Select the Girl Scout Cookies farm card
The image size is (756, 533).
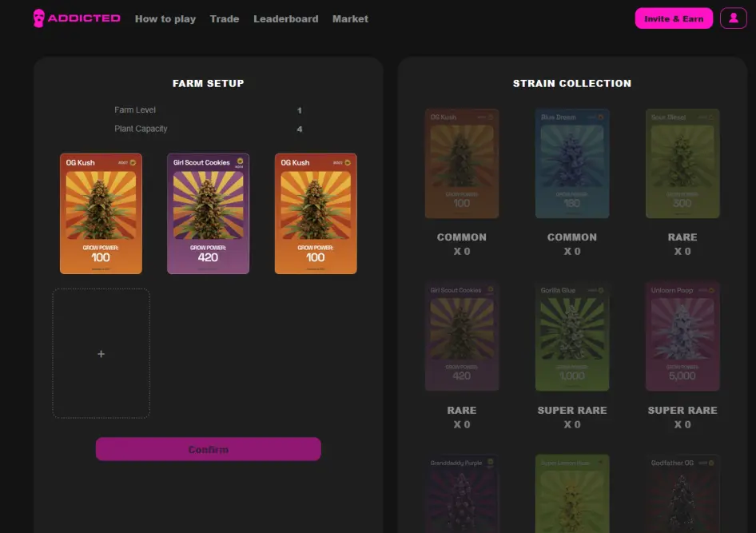(209, 213)
